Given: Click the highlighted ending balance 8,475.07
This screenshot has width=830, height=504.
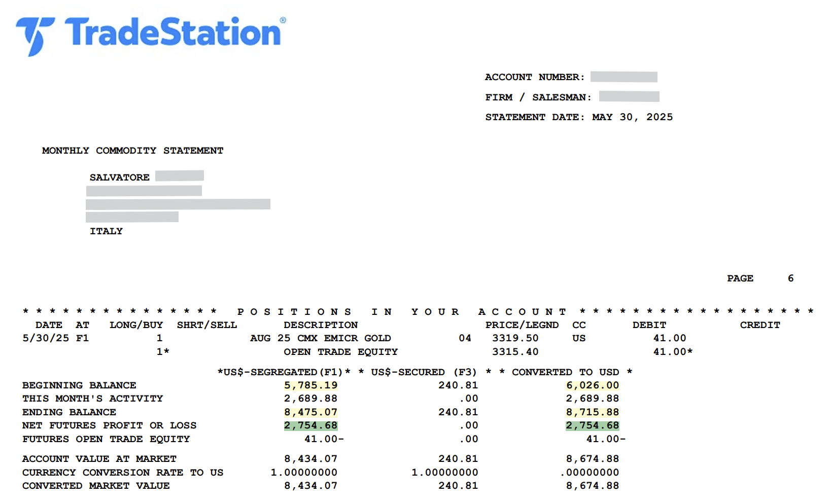Looking at the screenshot, I should pos(310,412).
